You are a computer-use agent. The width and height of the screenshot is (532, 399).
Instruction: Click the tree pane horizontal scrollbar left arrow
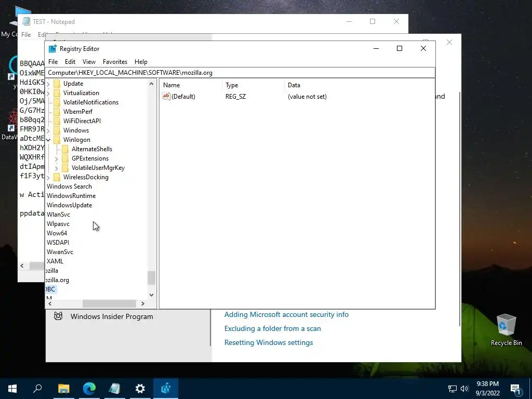pyautogui.click(x=50, y=303)
